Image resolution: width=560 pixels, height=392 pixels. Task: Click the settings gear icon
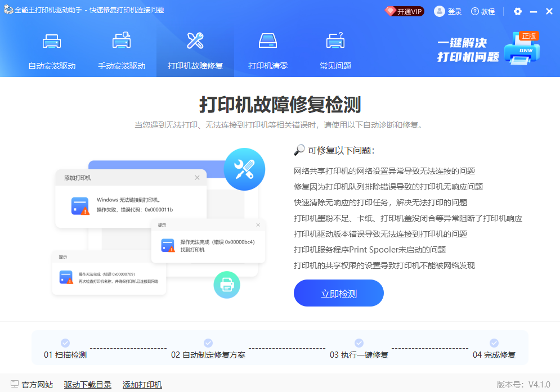coord(518,11)
